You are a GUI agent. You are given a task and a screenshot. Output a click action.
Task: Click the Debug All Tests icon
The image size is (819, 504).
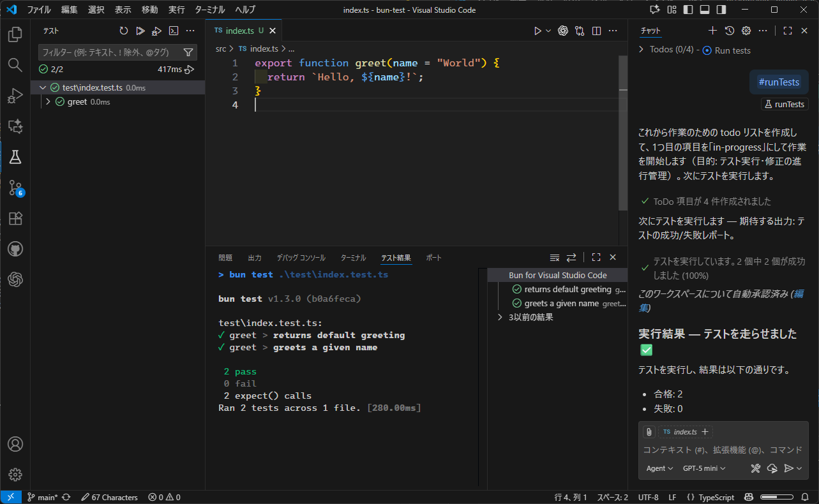pos(156,31)
